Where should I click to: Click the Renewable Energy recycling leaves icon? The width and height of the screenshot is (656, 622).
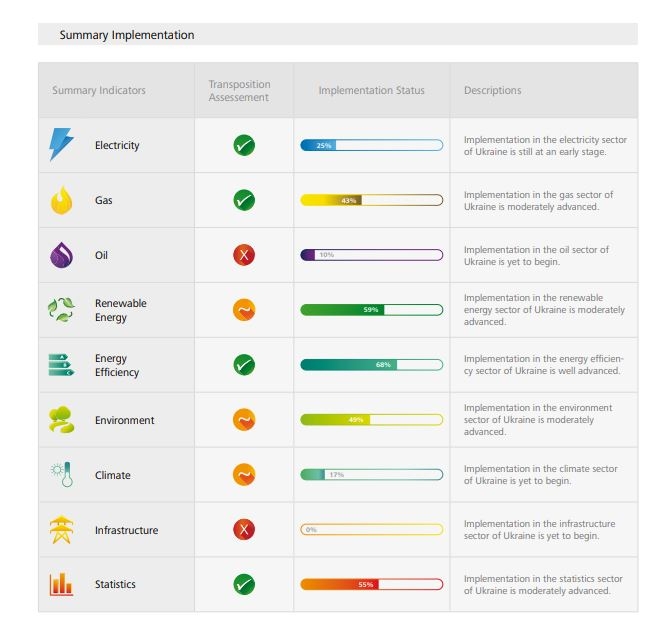[x=61, y=310]
